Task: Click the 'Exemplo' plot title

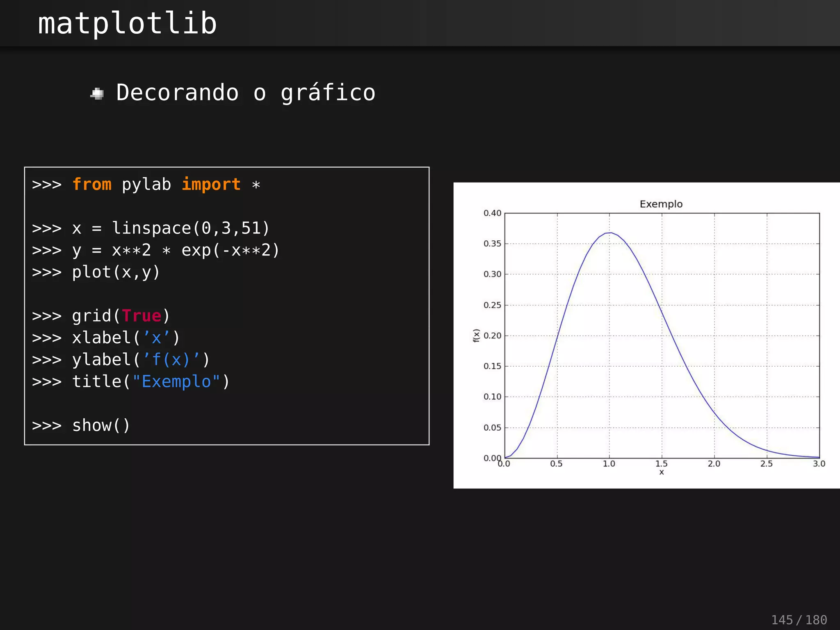Action: click(x=661, y=204)
